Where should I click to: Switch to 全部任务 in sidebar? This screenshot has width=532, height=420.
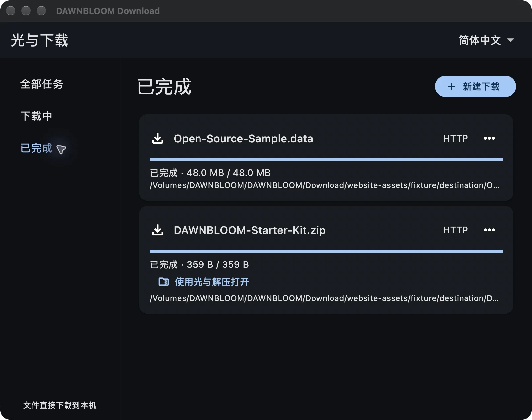42,84
